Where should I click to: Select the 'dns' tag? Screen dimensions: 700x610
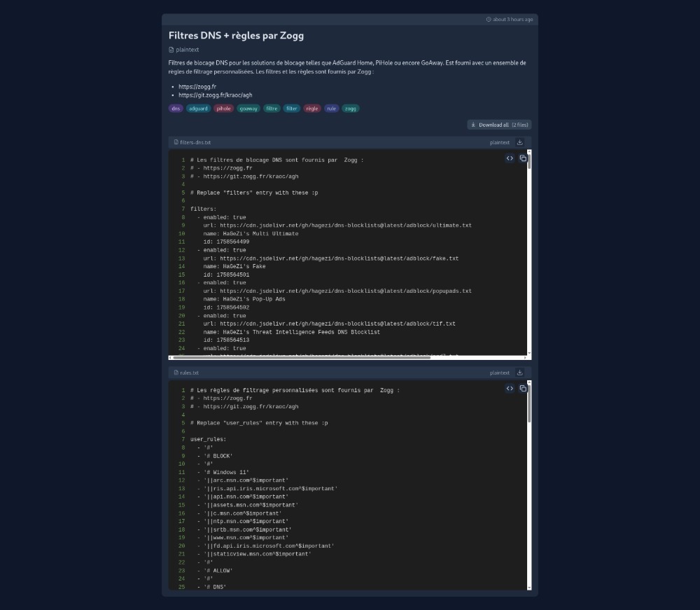tap(176, 109)
